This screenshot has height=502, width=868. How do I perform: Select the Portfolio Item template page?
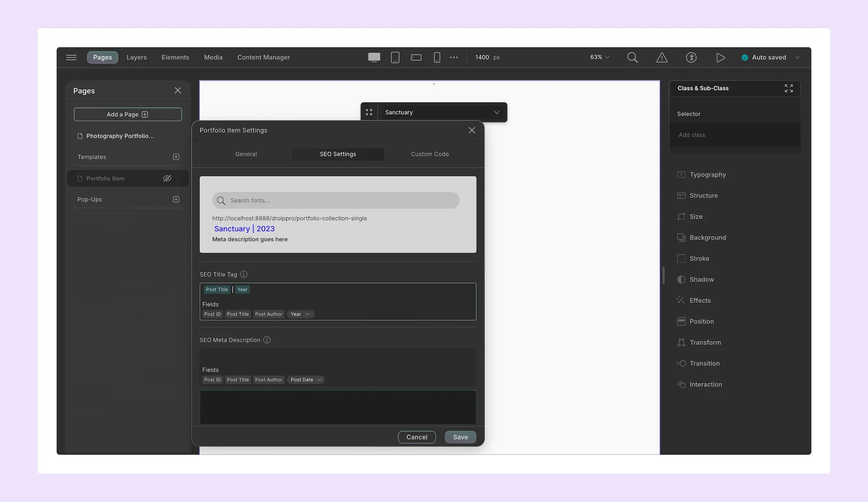[128, 178]
